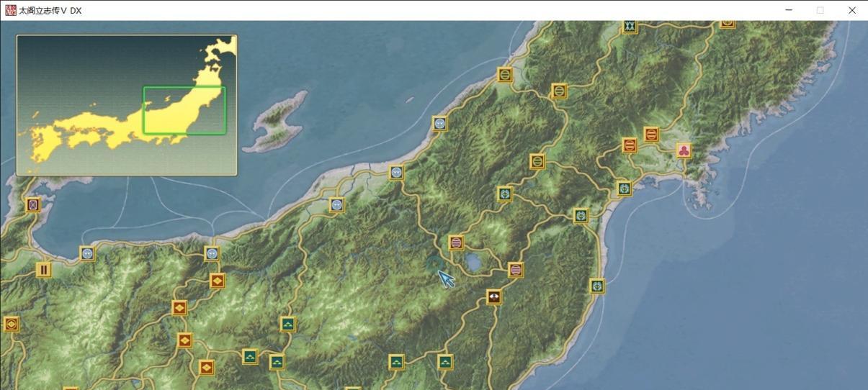868x390 pixels.
Task: Select the yellow barred-crest castle on the northern coast
Action: pyautogui.click(x=505, y=74)
